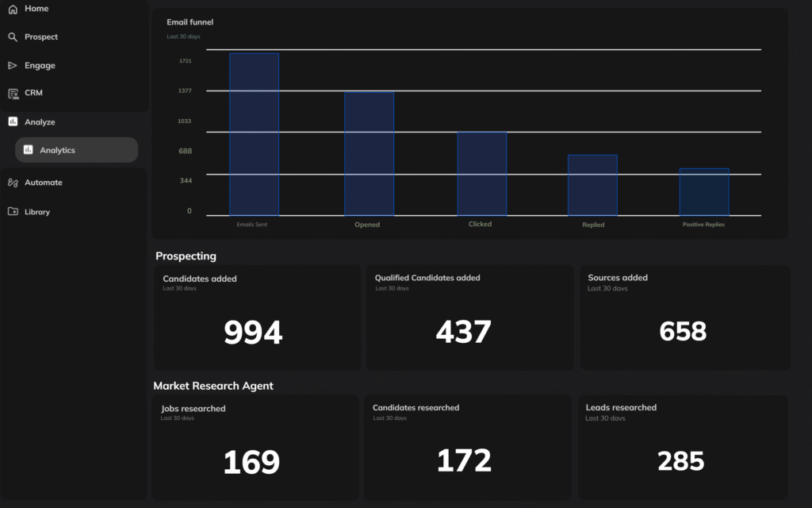This screenshot has width=812, height=508.
Task: Click the Positive Replies bar
Action: [703, 192]
